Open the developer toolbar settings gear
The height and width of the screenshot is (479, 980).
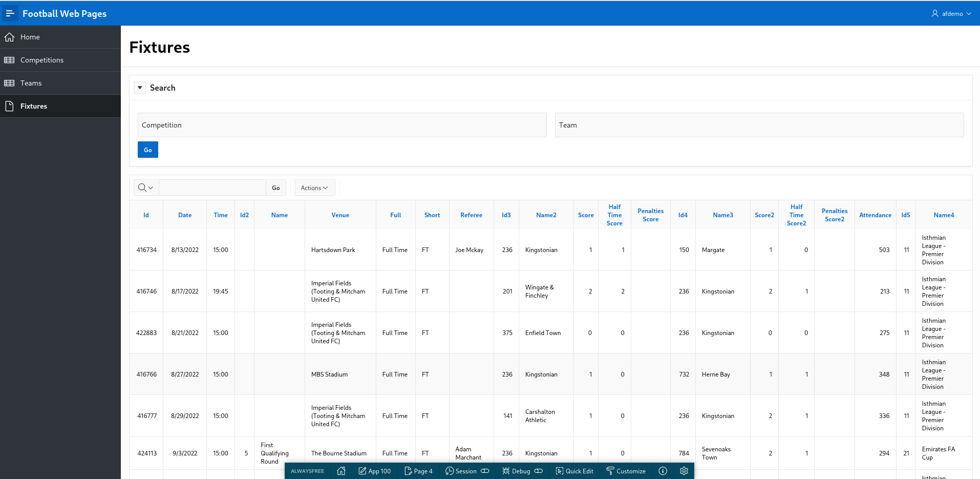(x=684, y=471)
